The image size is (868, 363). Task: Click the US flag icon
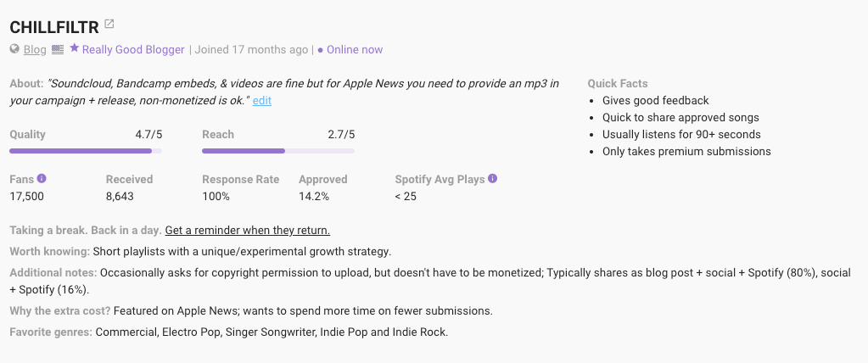[x=58, y=49]
